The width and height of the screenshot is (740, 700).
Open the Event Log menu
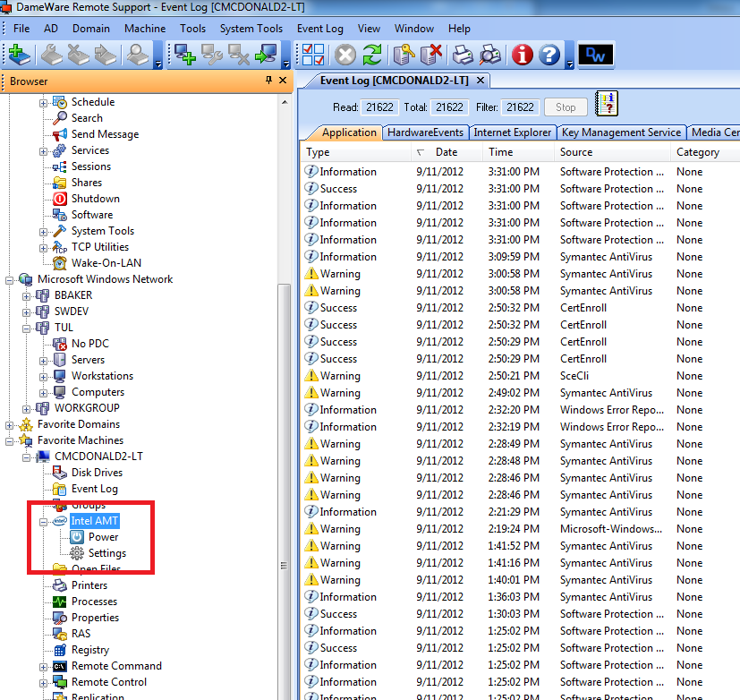coord(320,29)
